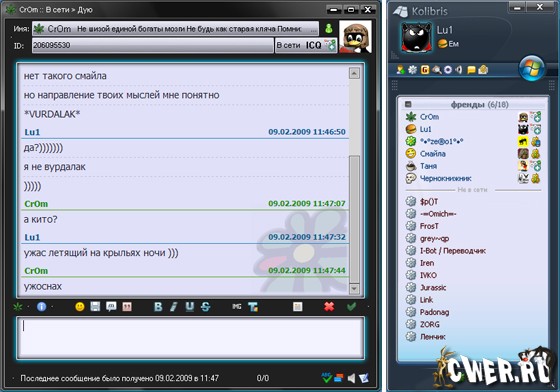The width and height of the screenshot is (560, 392).
Task: Click the name field with CrOm status text
Action: coord(175,29)
